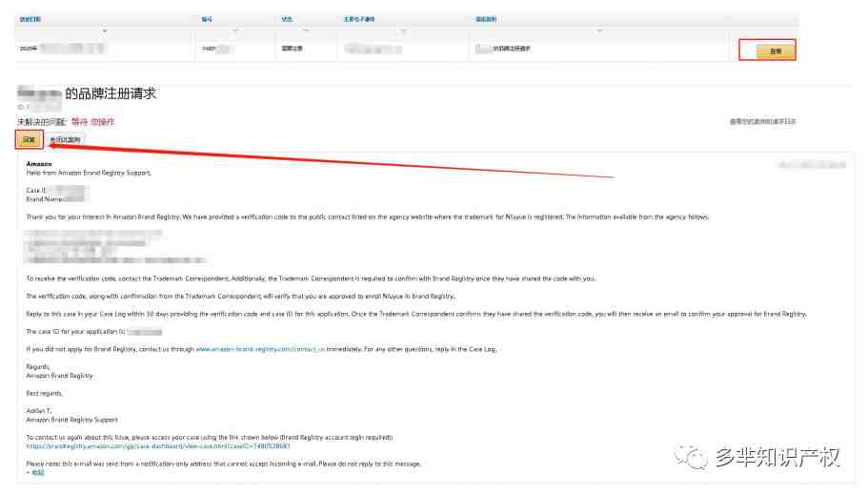Sort by the case number column header
Screen dimensions: 868x495
207,19
